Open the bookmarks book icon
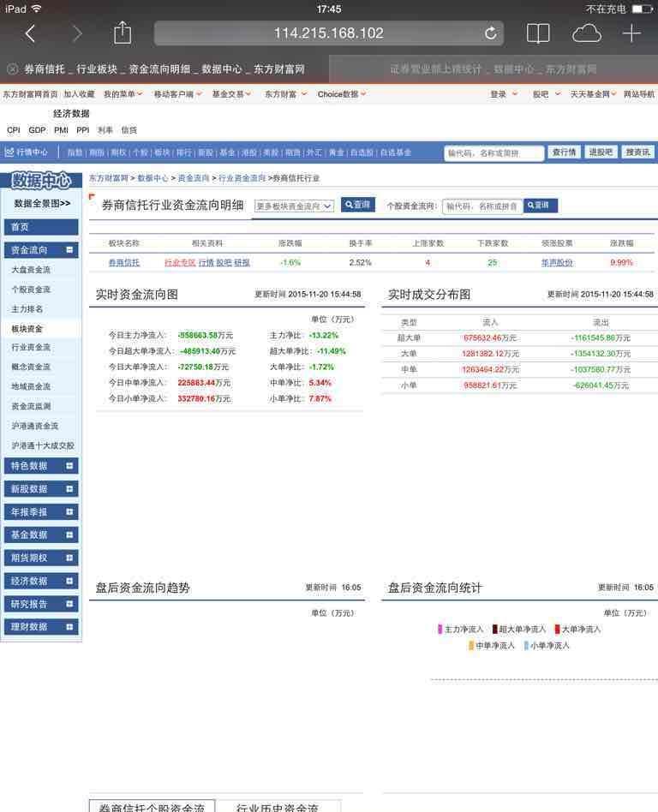 coord(538,33)
